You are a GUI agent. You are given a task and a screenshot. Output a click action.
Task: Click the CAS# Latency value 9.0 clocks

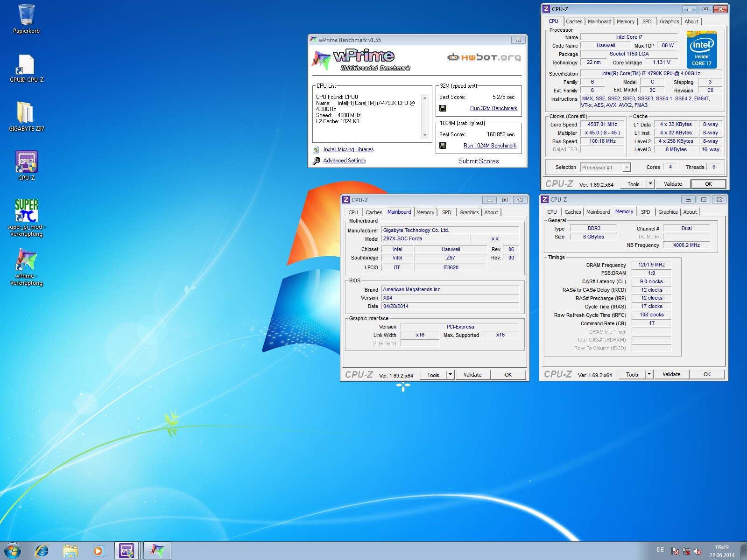click(x=651, y=281)
